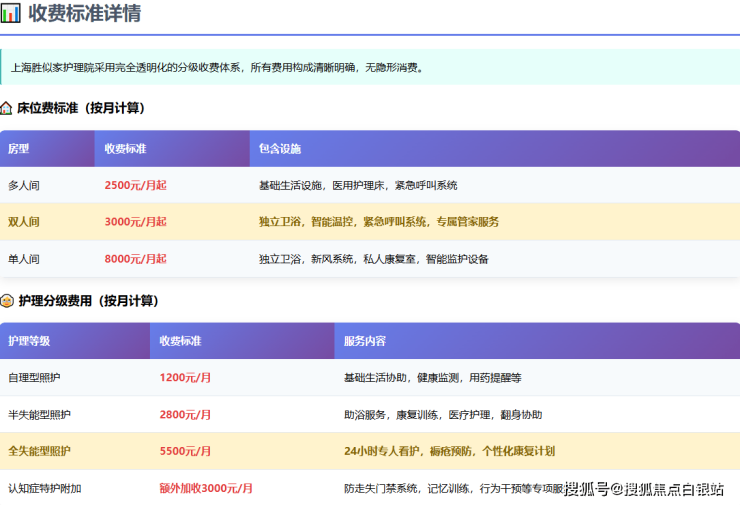
Task: Select the 包含设施 column header
Action: point(280,149)
